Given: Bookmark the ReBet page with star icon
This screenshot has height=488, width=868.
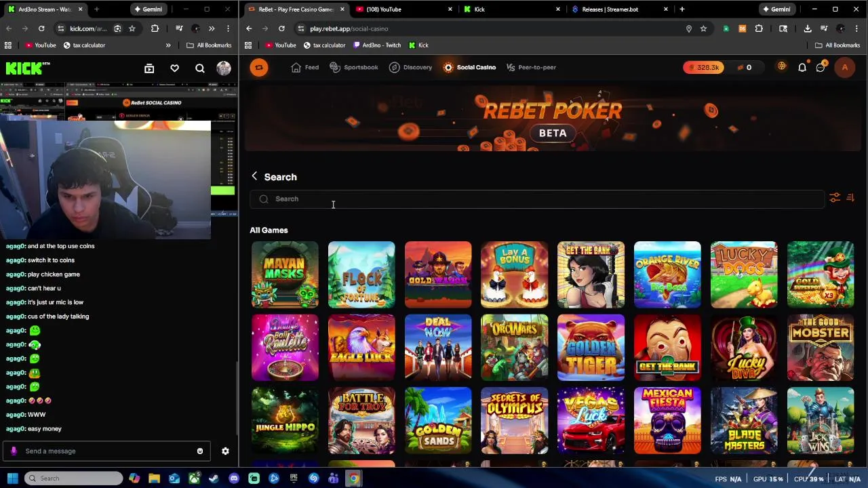Looking at the screenshot, I should pyautogui.click(x=704, y=28).
